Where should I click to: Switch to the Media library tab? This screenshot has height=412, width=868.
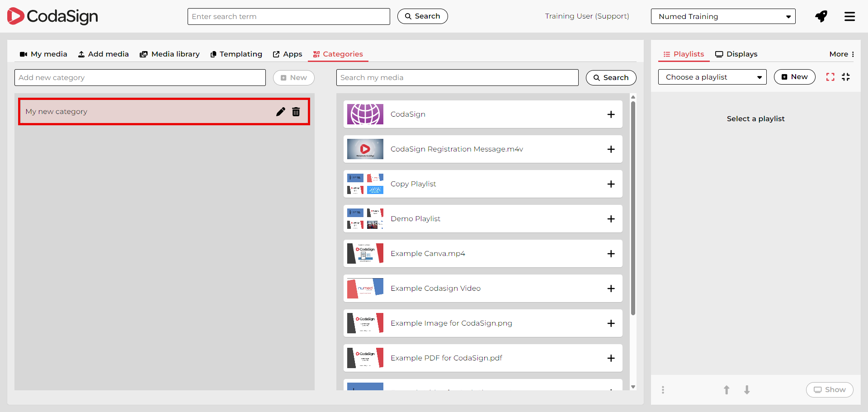(x=170, y=54)
